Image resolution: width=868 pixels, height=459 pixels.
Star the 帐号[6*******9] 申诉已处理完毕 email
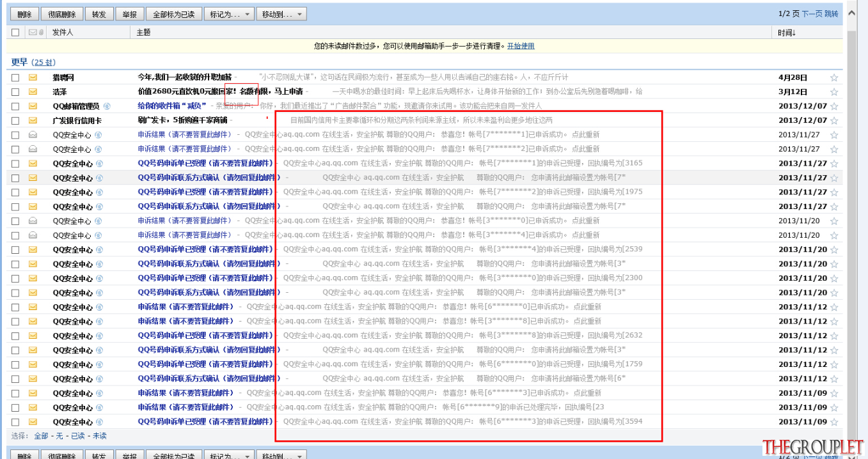[x=834, y=408]
